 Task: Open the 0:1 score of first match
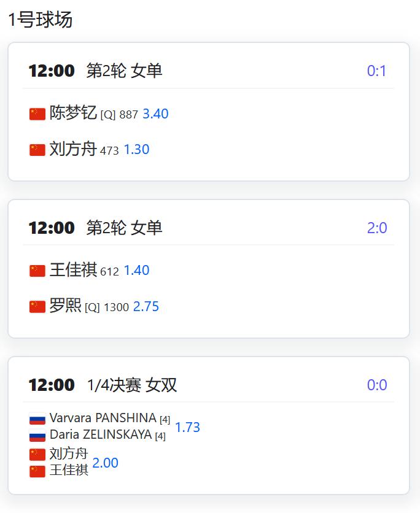[x=377, y=71]
